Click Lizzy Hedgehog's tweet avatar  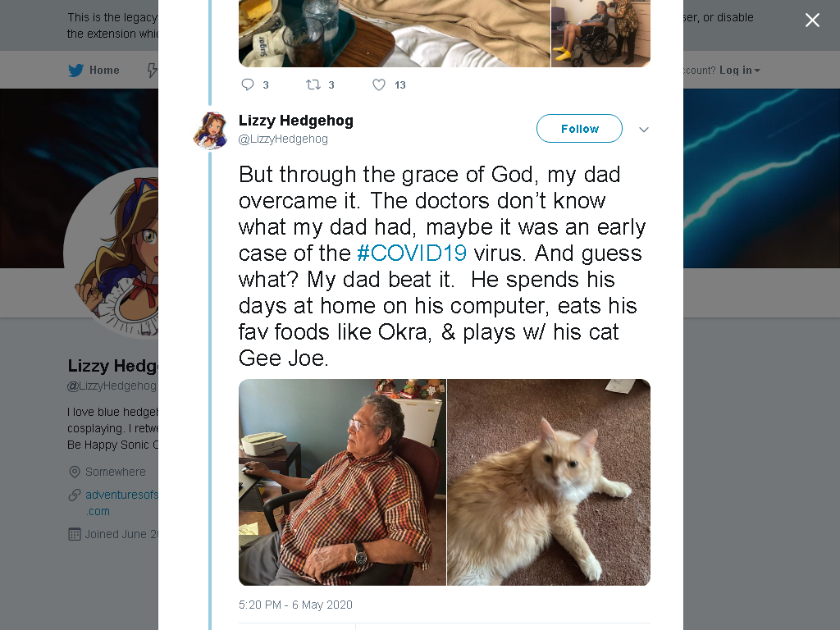click(x=210, y=130)
